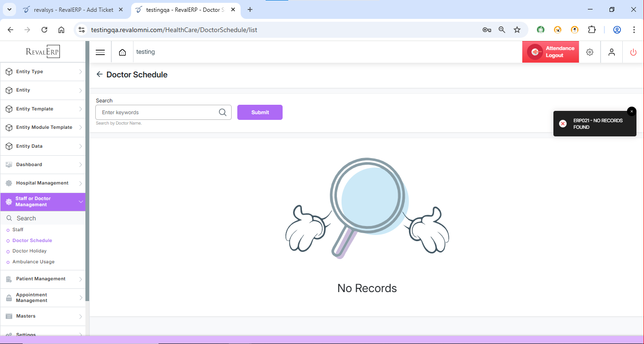Open the user profile icon
Image resolution: width=644 pixels, height=344 pixels.
[611, 52]
